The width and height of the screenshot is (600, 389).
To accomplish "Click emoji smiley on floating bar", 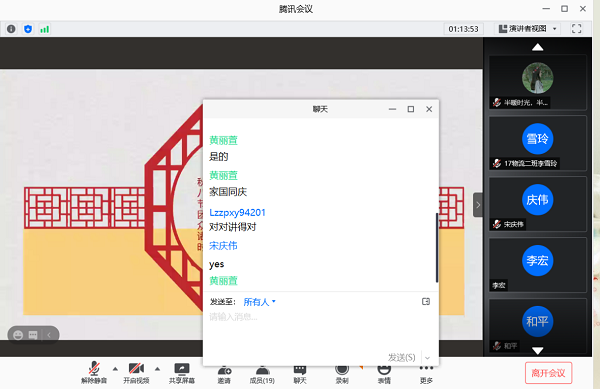I will [18, 335].
